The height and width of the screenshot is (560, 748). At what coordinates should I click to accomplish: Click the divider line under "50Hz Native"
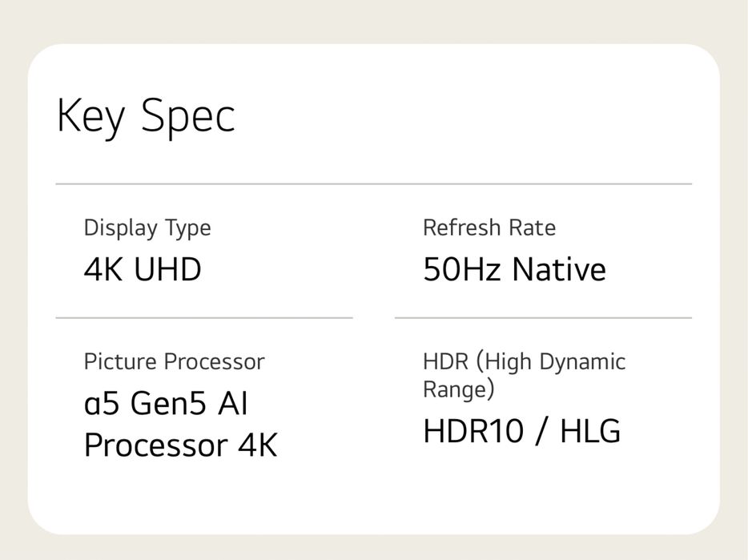[x=543, y=318]
